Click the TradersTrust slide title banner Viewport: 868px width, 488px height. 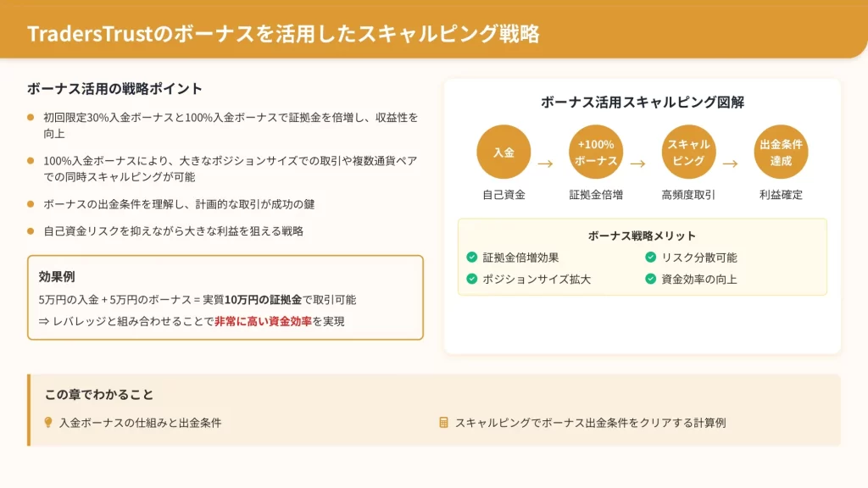tap(283, 33)
